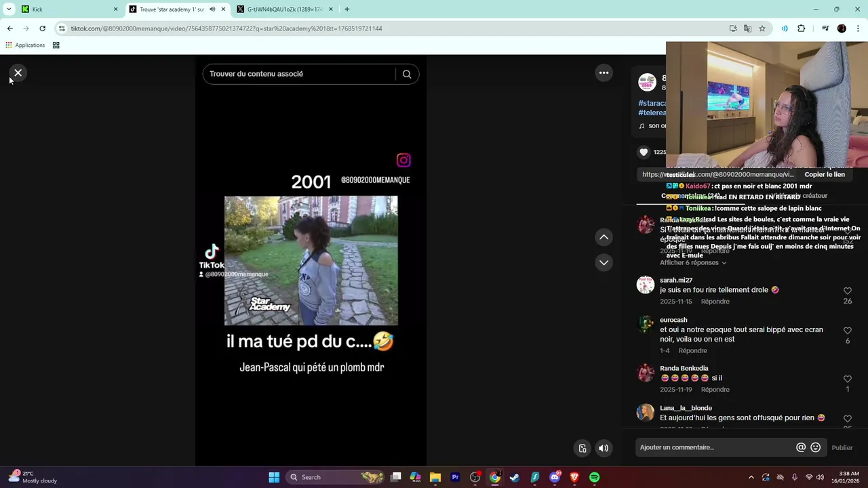
Task: Like the video with the heart icon
Action: (644, 152)
